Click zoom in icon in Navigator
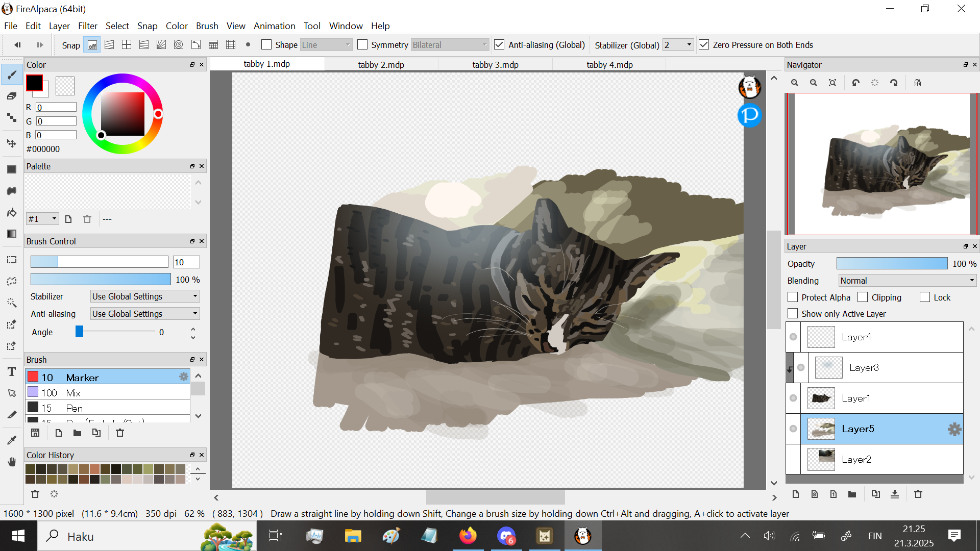 coord(795,83)
